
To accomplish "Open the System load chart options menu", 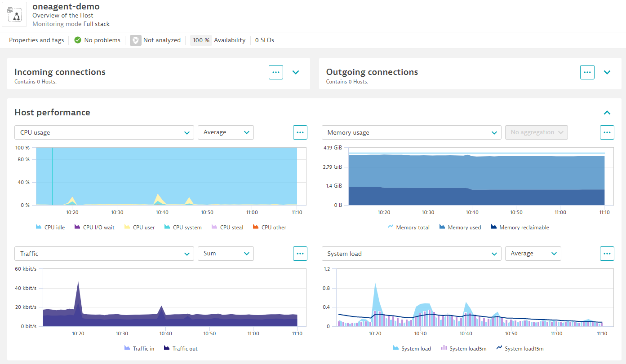I will [607, 253].
